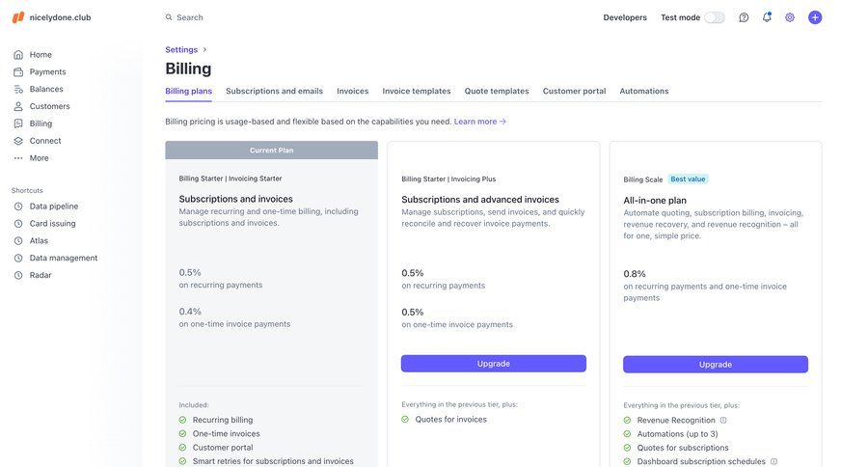The image size is (868, 467).
Task: Click the Best value badge
Action: point(688,179)
